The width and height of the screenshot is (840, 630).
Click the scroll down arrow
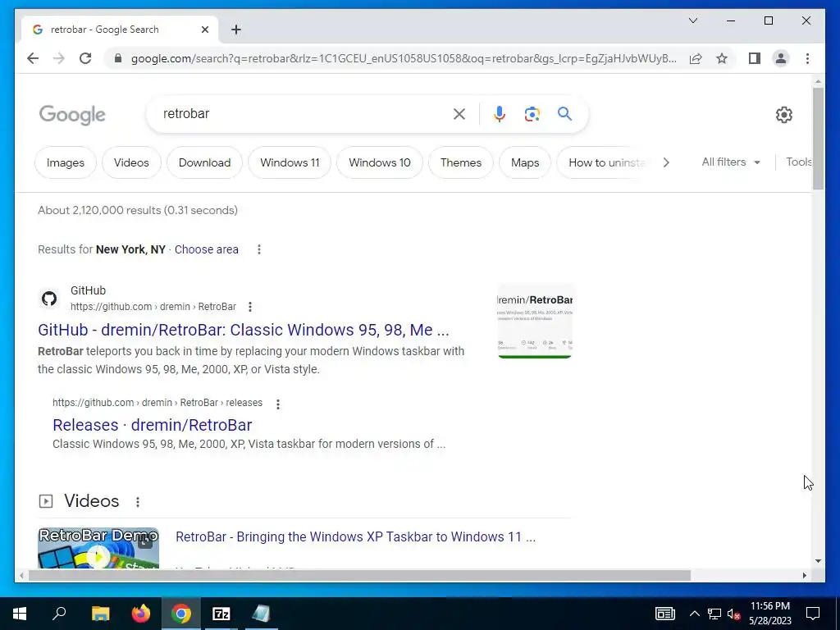tap(818, 561)
